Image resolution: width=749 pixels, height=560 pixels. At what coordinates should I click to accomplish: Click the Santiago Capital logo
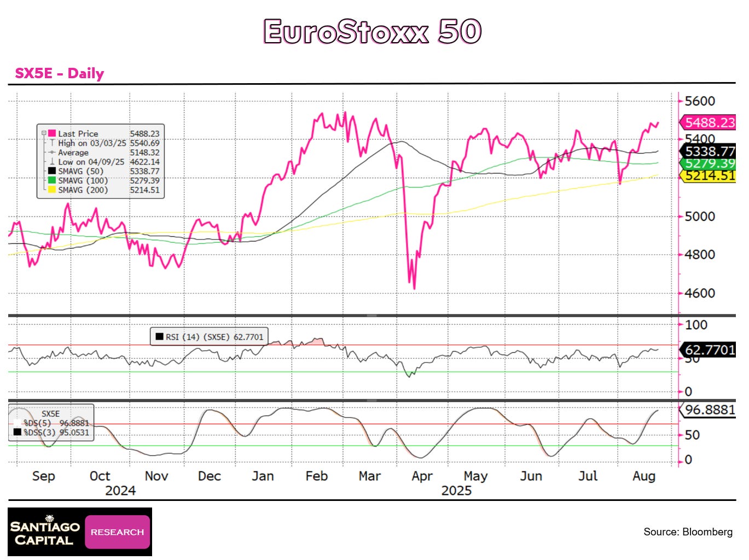pyautogui.click(x=45, y=532)
